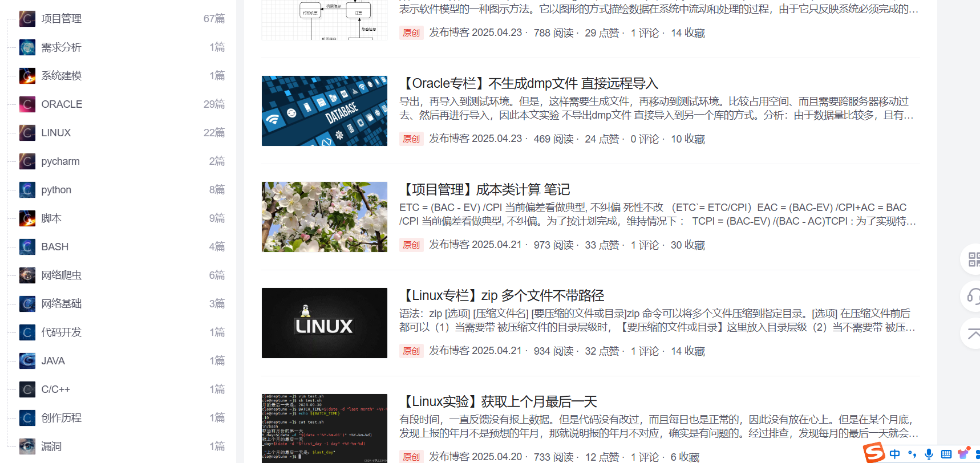Click the ORACLE category icon
Viewport: 980px width, 463px height.
pyautogui.click(x=27, y=104)
